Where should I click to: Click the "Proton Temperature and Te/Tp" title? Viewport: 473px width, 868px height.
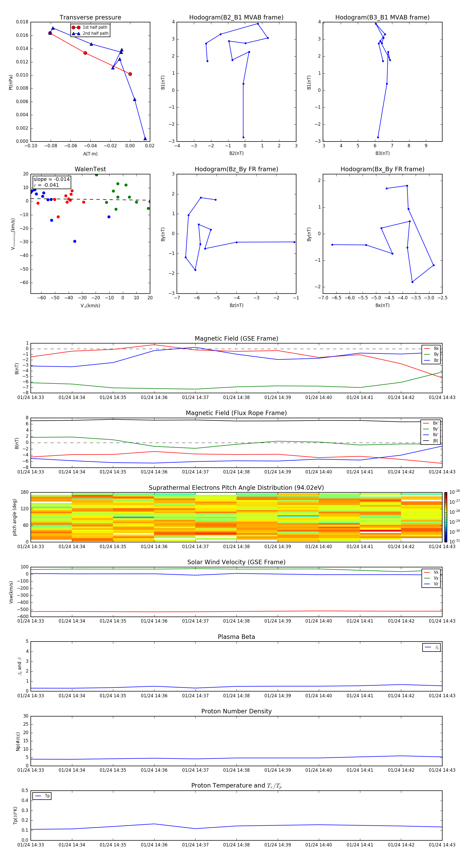(x=236, y=786)
